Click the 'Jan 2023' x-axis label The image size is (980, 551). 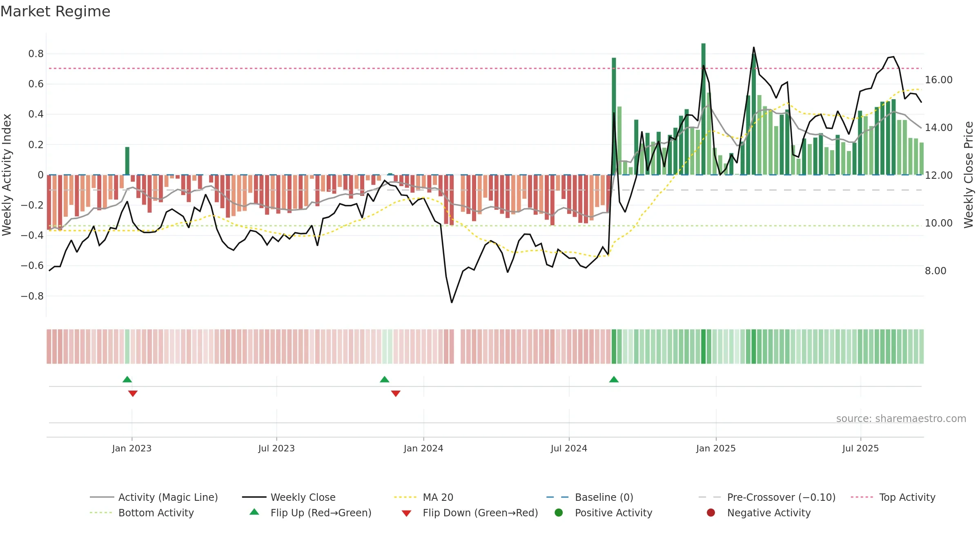pos(131,449)
